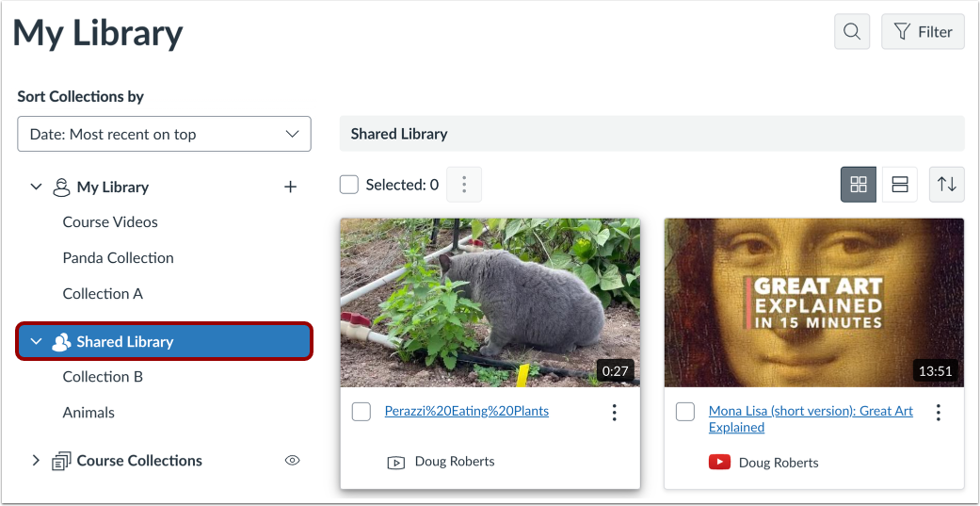Open the Mona Lisa Great Art thumbnail
980x506 pixels.
[813, 302]
